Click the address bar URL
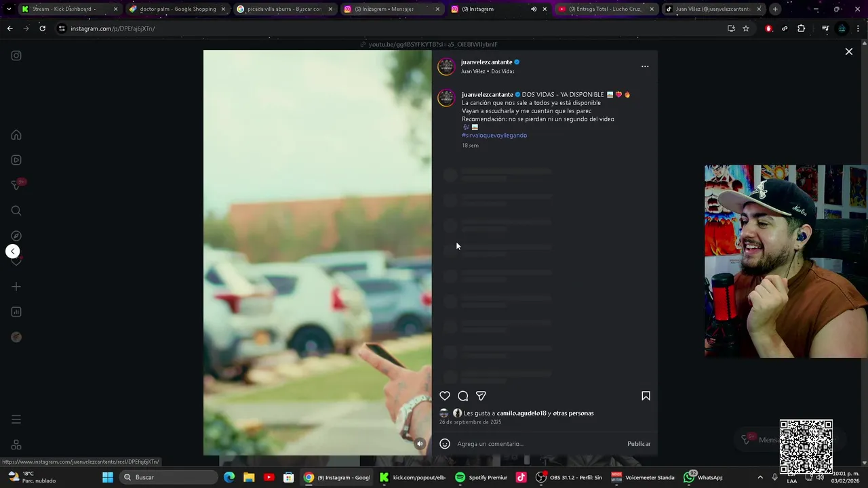The height and width of the screenshot is (488, 868). (x=113, y=28)
